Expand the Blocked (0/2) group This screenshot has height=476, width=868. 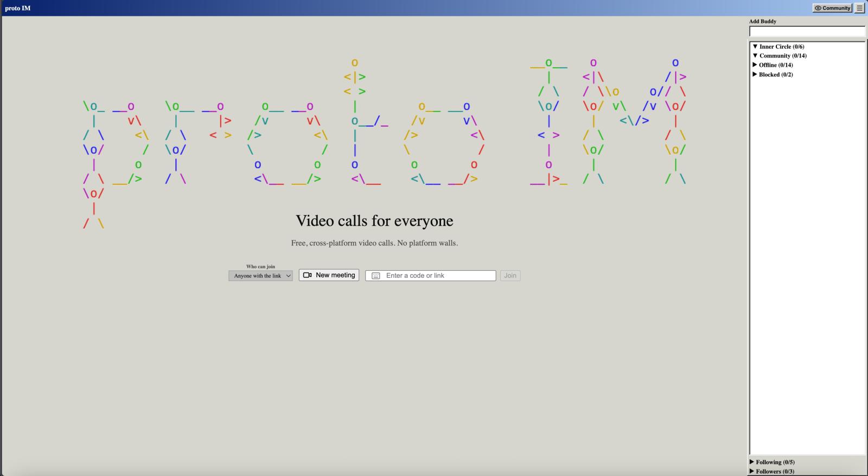(x=773, y=74)
